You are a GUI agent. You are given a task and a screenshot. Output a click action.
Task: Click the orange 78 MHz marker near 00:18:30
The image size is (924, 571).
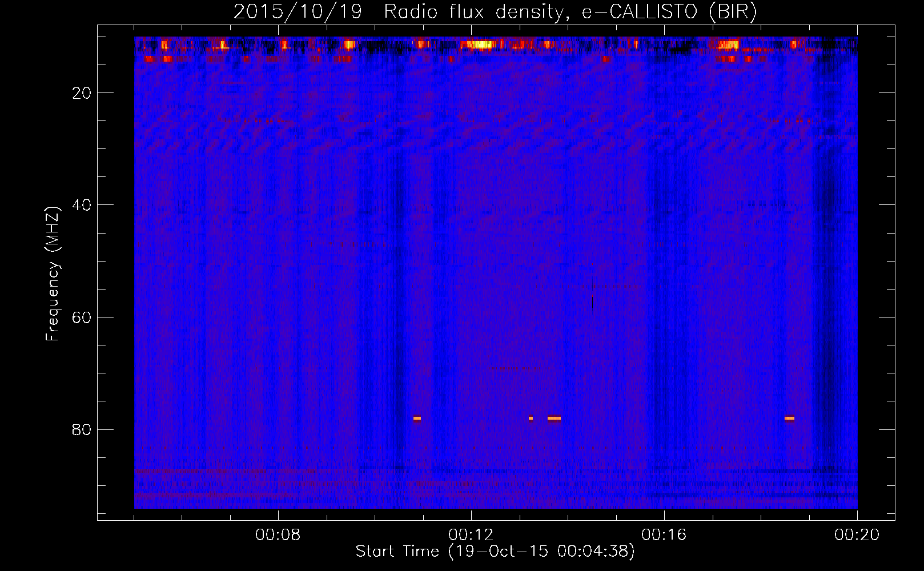click(789, 419)
